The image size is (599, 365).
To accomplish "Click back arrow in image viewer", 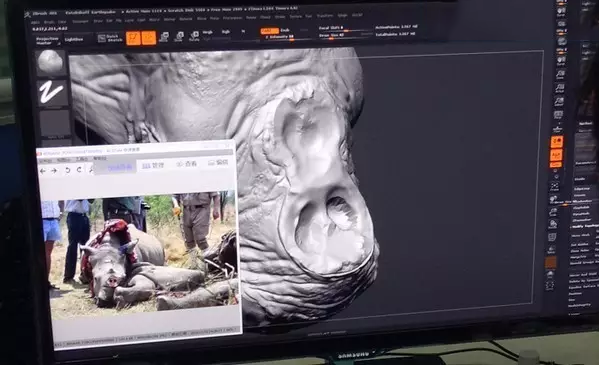I will click(x=43, y=171).
